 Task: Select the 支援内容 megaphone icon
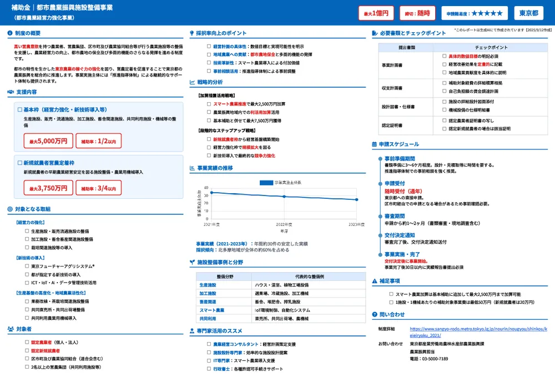point(11,92)
